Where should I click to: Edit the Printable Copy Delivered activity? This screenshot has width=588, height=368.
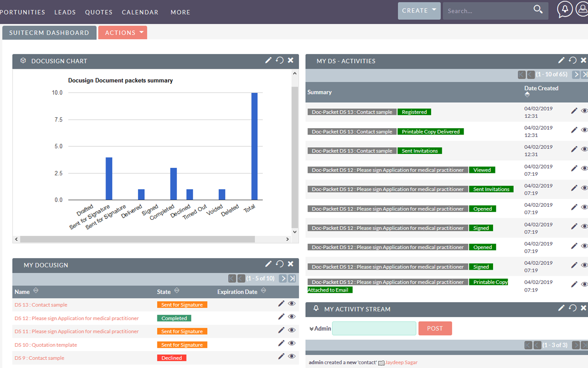coord(574,130)
